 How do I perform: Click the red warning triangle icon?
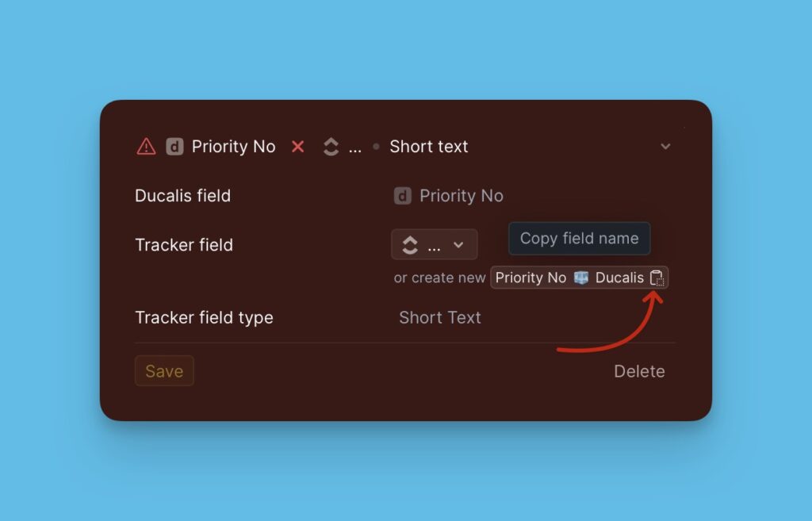tap(146, 147)
